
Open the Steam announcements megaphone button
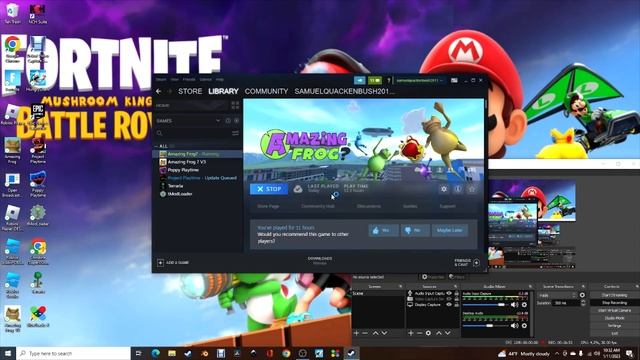pos(359,80)
